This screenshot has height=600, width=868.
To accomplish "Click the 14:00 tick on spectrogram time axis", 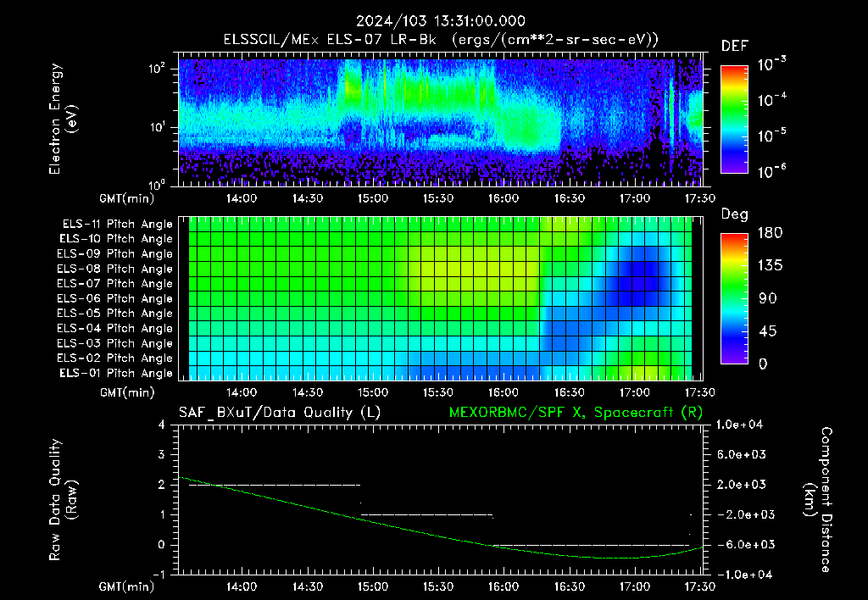I will [242, 198].
